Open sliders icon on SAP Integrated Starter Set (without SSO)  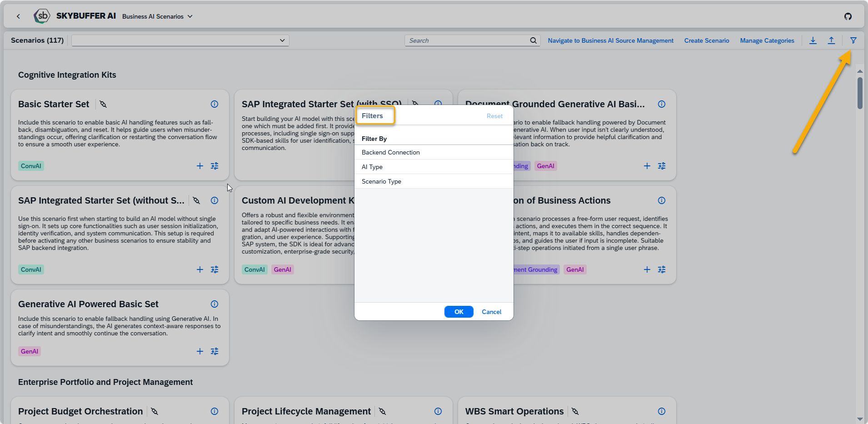click(215, 269)
